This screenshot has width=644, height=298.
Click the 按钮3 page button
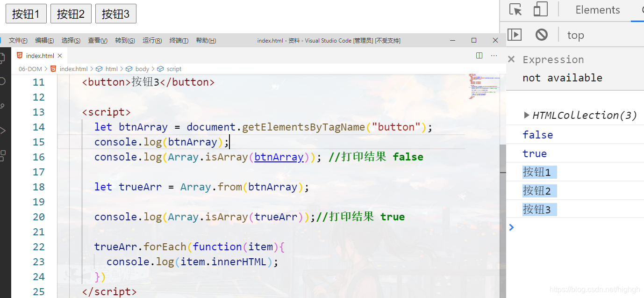click(x=116, y=14)
